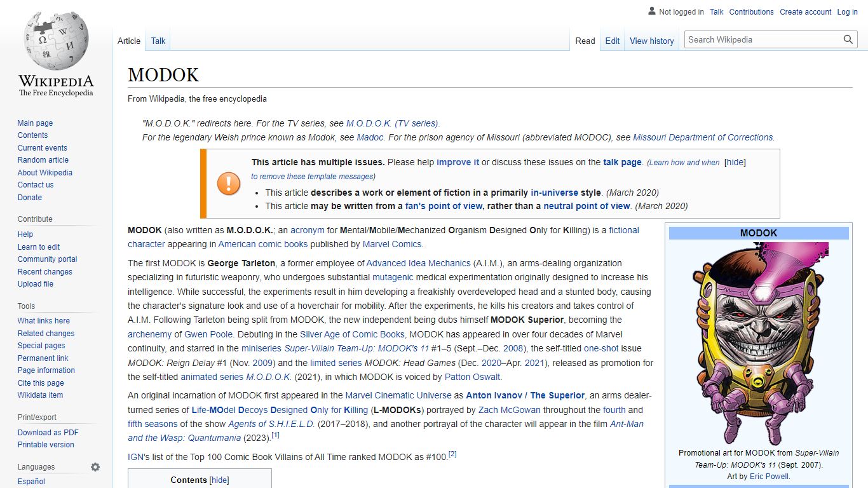Open the Talk tab
868x488 pixels.
coord(158,41)
